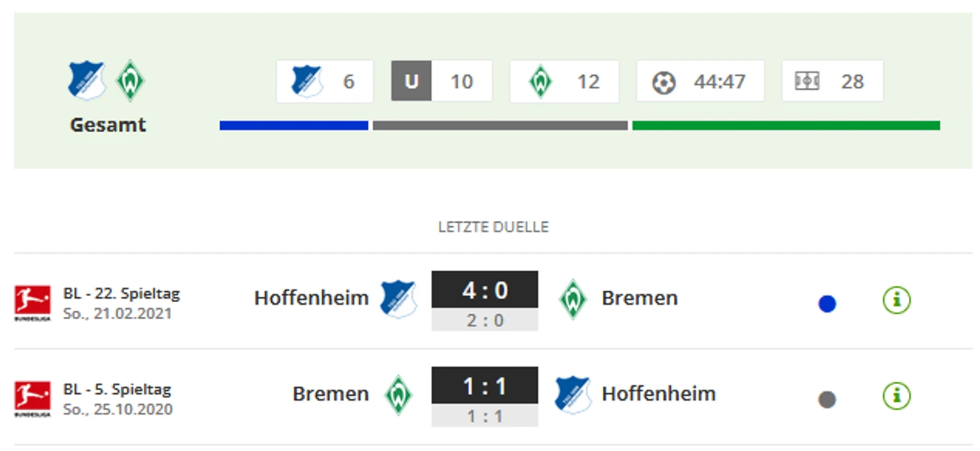980x451 pixels.
Task: Click the blue Hoffenheim wins bar
Action: 294,126
